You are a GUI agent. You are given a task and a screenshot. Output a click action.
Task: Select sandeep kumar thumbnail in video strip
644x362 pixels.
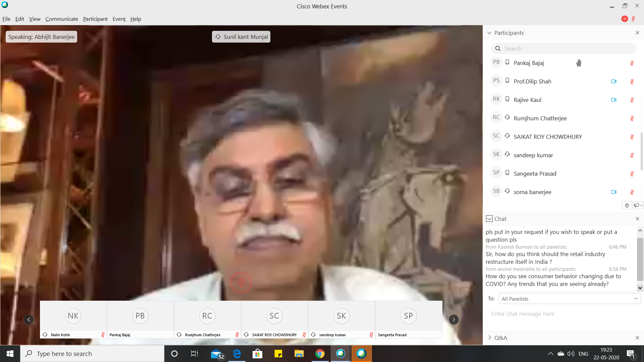(341, 320)
